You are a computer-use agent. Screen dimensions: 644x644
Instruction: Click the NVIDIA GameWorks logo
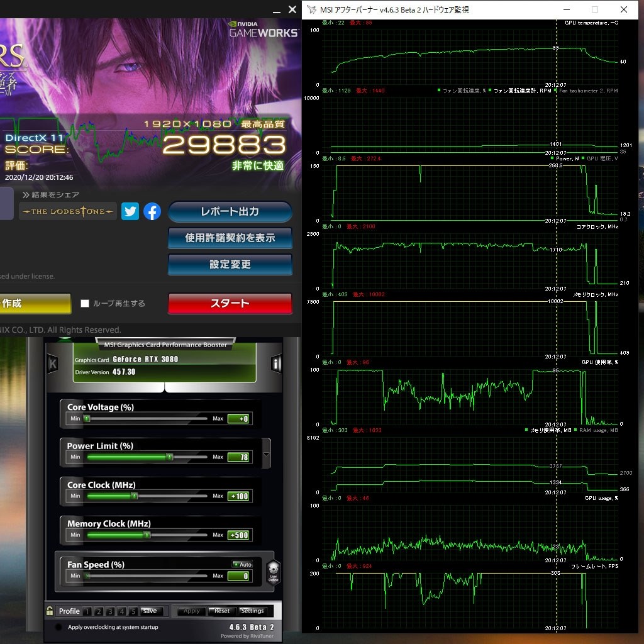(264, 30)
